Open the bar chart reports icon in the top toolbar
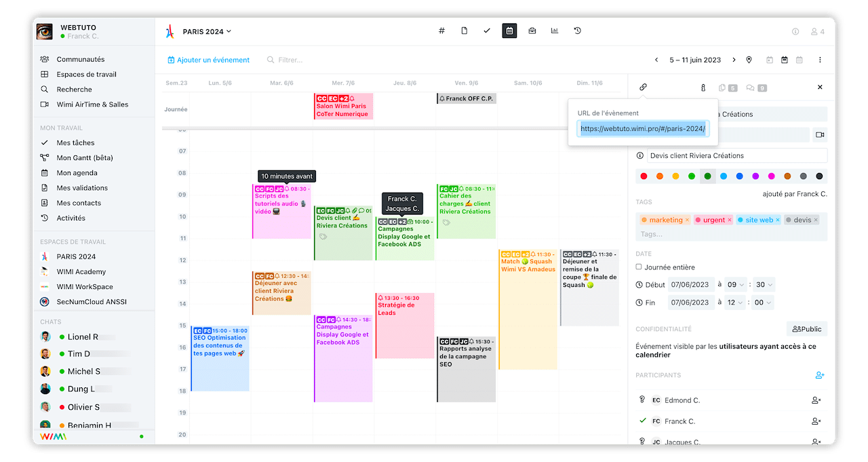 555,31
